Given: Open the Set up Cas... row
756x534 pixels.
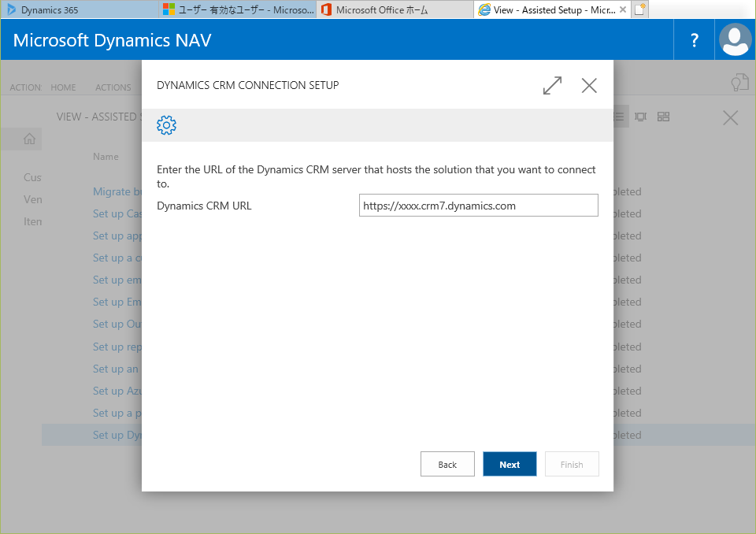Looking at the screenshot, I should pyautogui.click(x=117, y=213).
